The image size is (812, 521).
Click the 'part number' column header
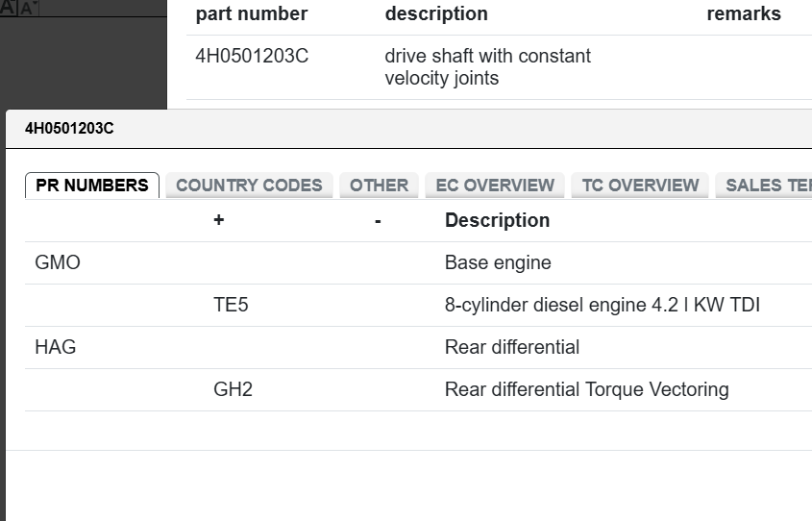coord(252,14)
